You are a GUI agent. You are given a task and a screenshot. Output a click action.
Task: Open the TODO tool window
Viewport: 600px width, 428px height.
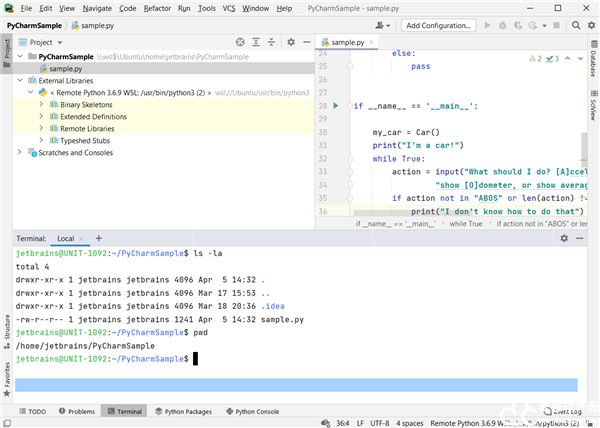tap(33, 411)
